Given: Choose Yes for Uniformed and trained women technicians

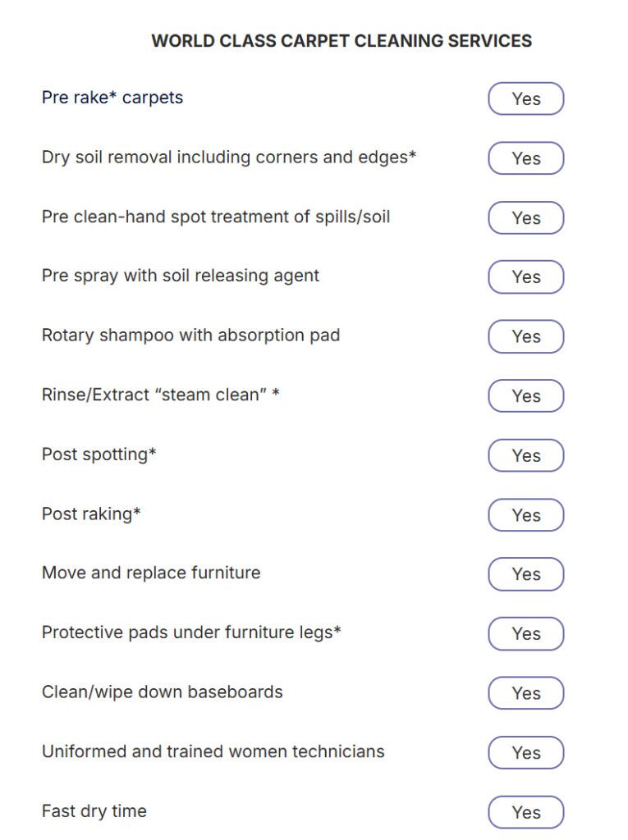Looking at the screenshot, I should coord(525,753).
